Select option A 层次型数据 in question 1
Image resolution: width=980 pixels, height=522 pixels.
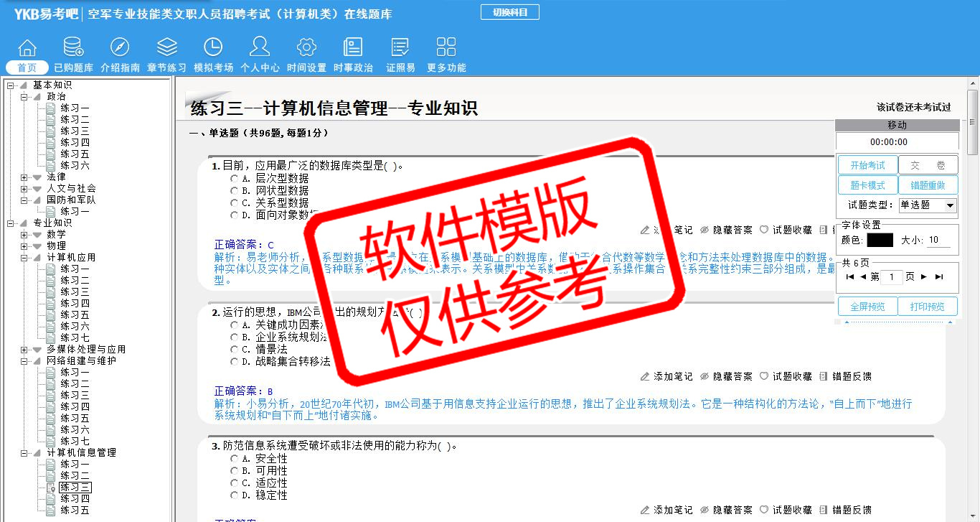234,178
